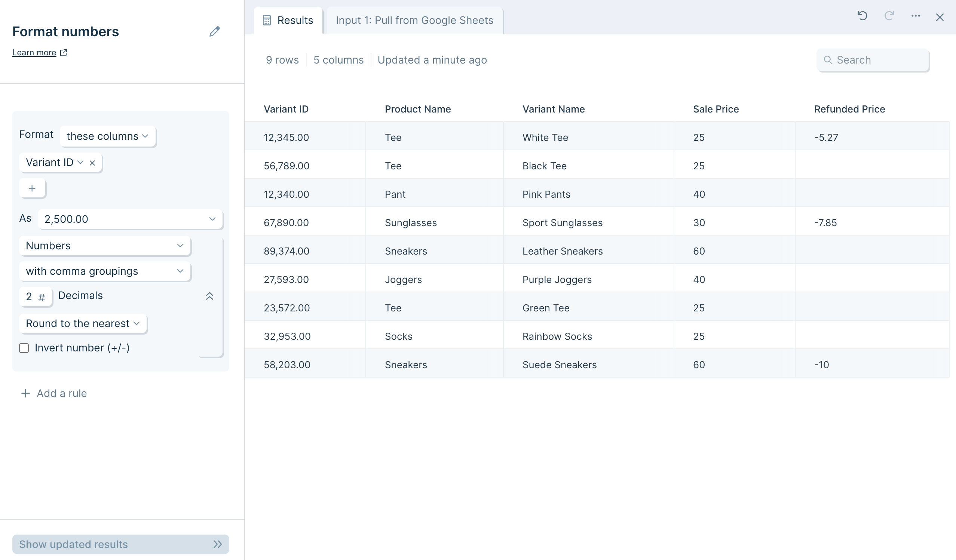Click the Search input field
Image resolution: width=956 pixels, height=560 pixels.
[x=876, y=60]
